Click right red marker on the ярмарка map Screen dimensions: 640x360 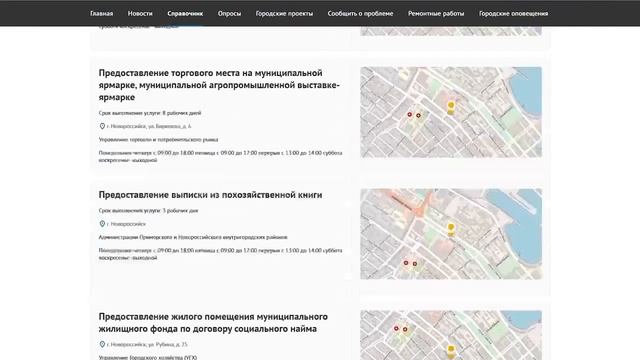pos(418,116)
